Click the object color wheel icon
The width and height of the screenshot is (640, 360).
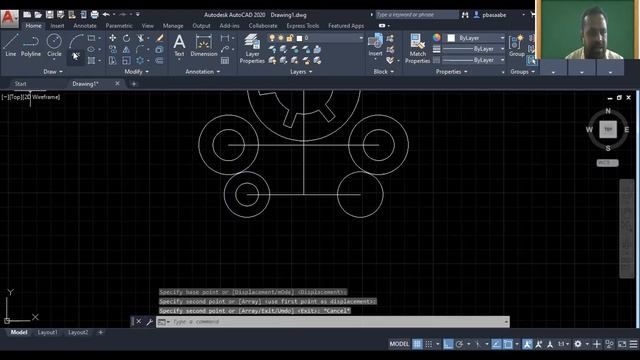(x=437, y=38)
